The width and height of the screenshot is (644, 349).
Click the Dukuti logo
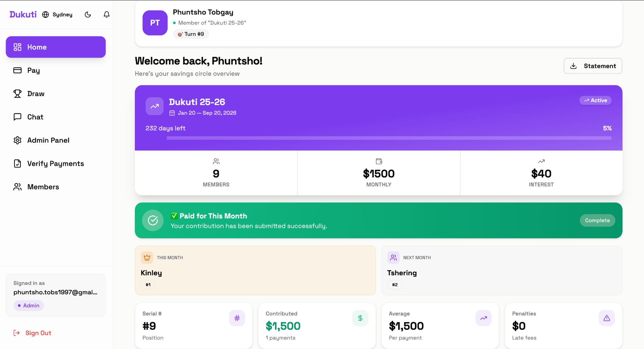[23, 14]
